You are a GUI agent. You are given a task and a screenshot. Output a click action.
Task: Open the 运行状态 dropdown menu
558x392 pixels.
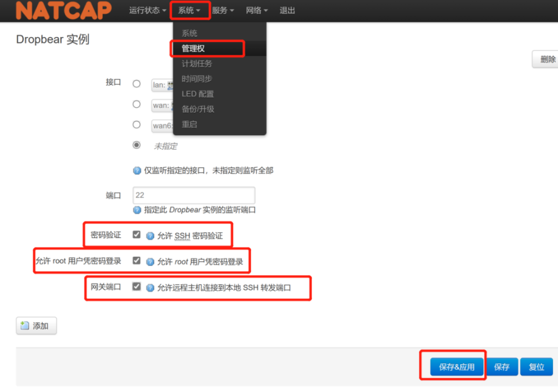pyautogui.click(x=147, y=10)
